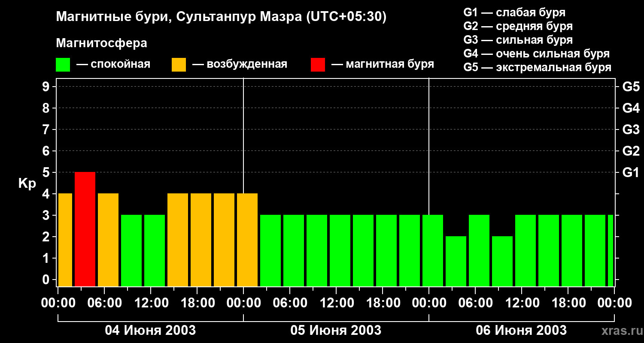Click the 'G4 — очень сильная буря' description
This screenshot has height=343, width=644.
click(537, 54)
